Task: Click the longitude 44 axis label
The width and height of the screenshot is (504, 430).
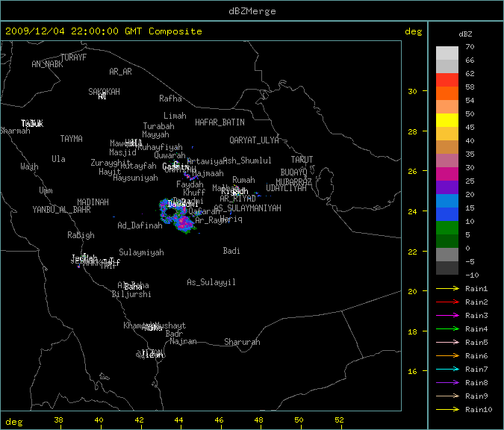Action: (x=178, y=420)
